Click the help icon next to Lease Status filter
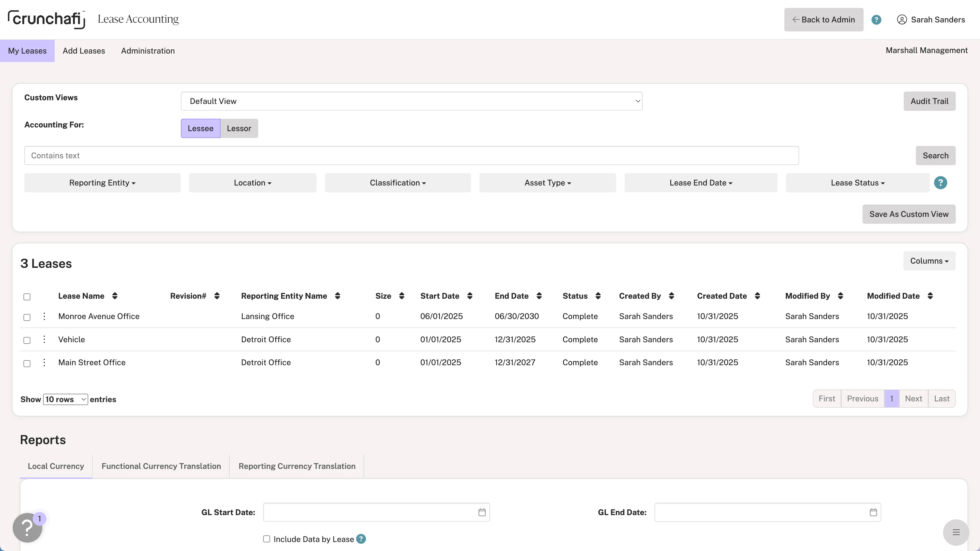Viewport: 980px width, 551px height. click(x=940, y=183)
